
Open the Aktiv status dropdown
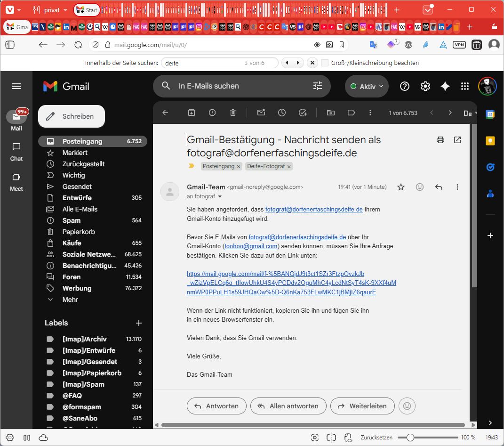click(367, 87)
